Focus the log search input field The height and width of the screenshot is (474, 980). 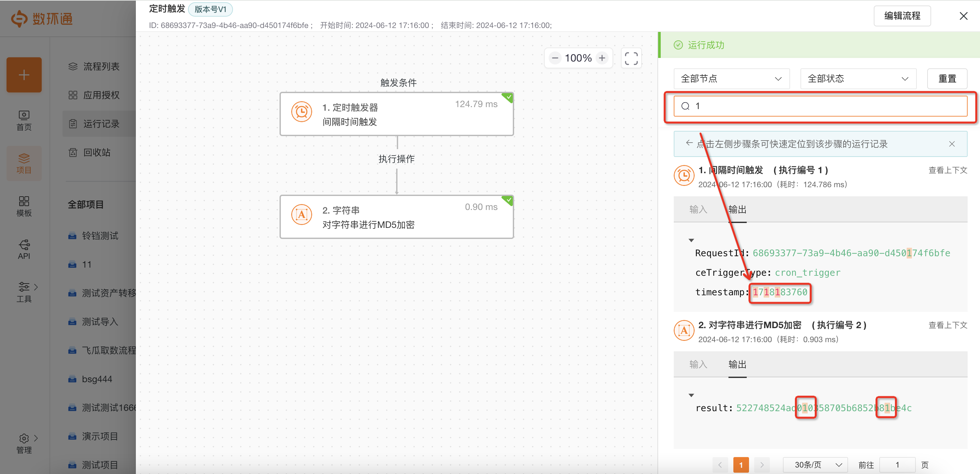tap(820, 106)
